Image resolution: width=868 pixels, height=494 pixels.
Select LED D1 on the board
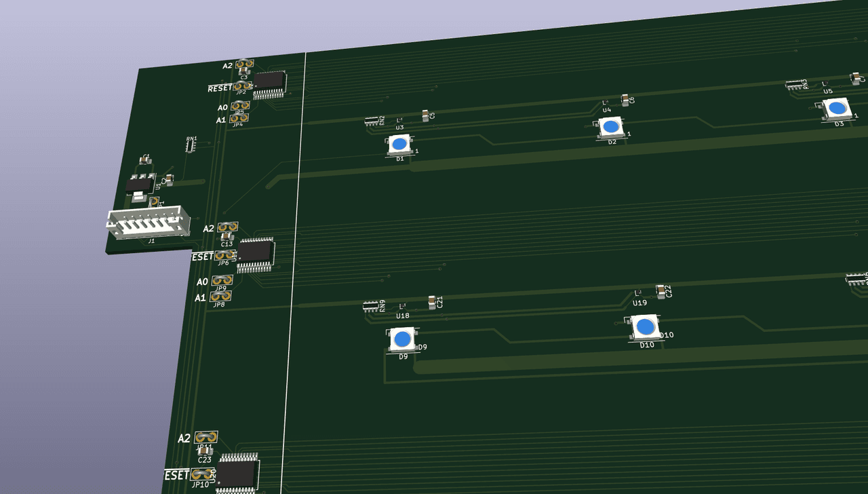(399, 144)
